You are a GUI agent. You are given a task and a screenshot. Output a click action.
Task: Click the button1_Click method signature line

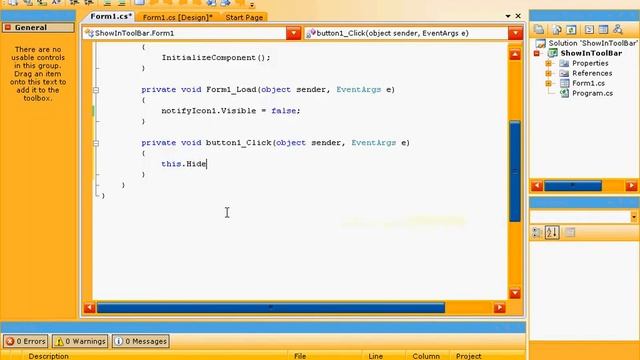point(276,143)
